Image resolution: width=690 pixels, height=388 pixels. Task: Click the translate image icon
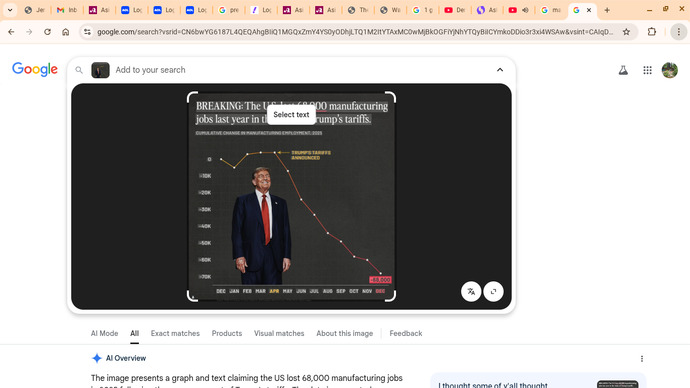tap(471, 291)
